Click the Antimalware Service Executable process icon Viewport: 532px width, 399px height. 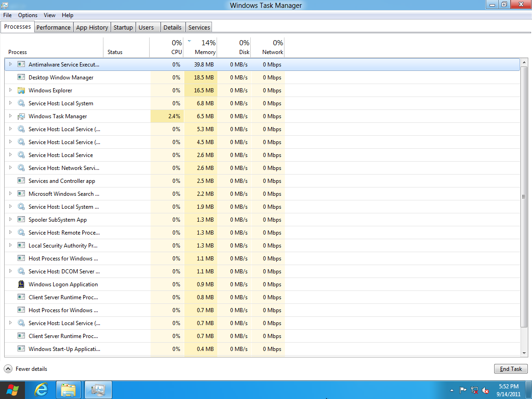pos(21,64)
